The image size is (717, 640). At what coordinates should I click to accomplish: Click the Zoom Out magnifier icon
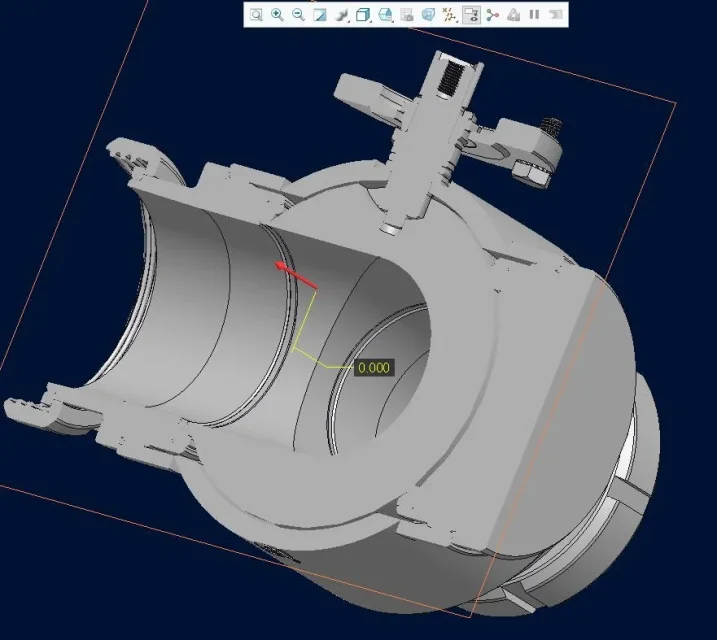(x=298, y=15)
